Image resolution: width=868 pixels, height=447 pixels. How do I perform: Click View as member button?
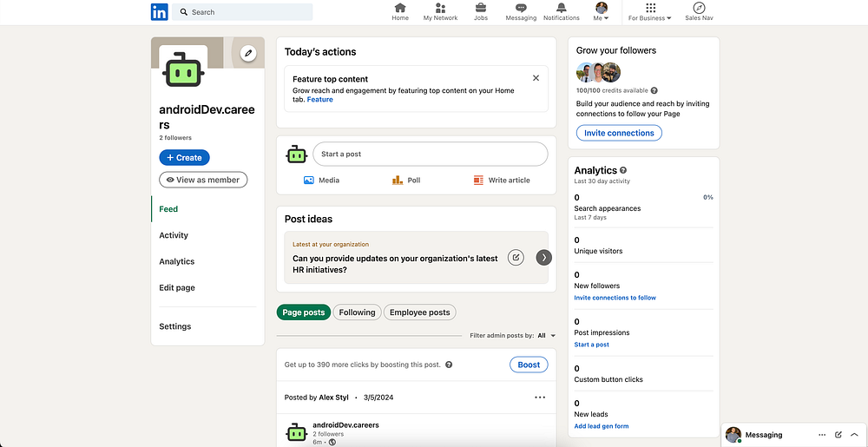[203, 180]
